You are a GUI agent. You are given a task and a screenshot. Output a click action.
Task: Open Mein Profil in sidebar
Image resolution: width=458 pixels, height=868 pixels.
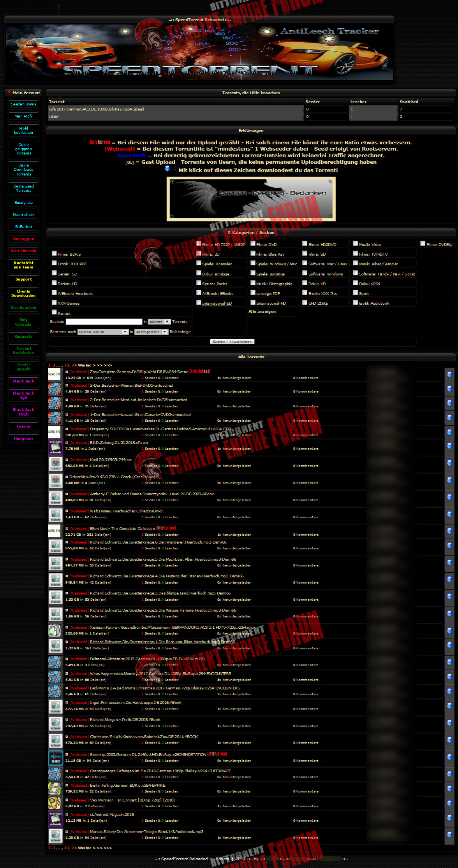point(23,116)
